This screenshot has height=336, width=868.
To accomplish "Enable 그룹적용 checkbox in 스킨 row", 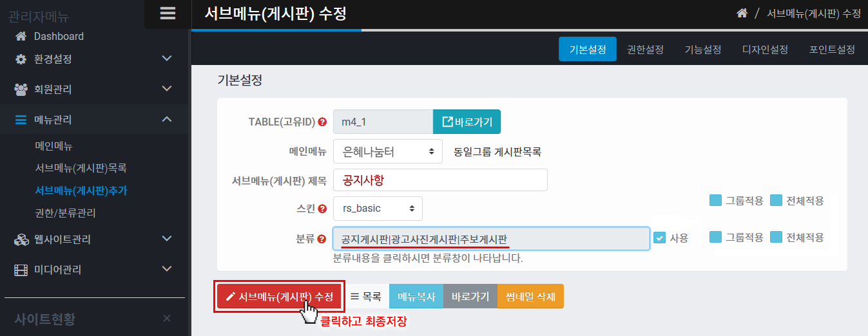I will pyautogui.click(x=715, y=200).
